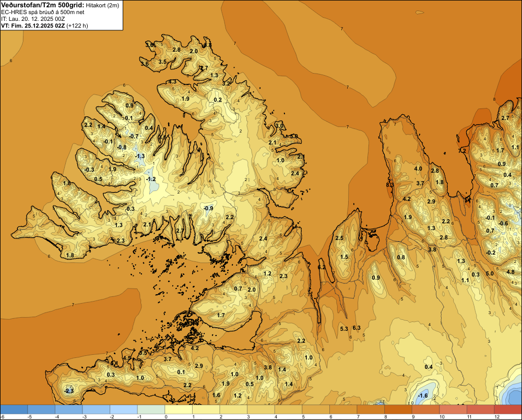The height and width of the screenshot is (420, 522).
Task: Click the '2.5' temperature value
Action: [x=339, y=238]
